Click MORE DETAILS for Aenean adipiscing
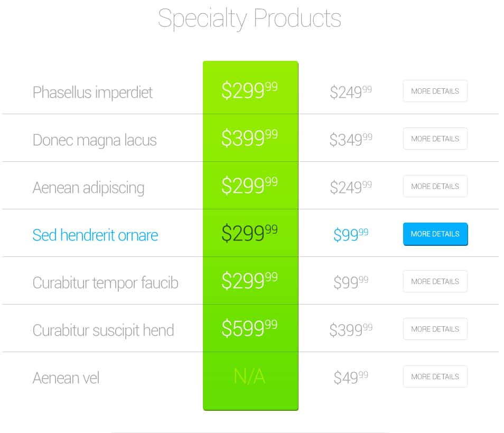 (435, 186)
